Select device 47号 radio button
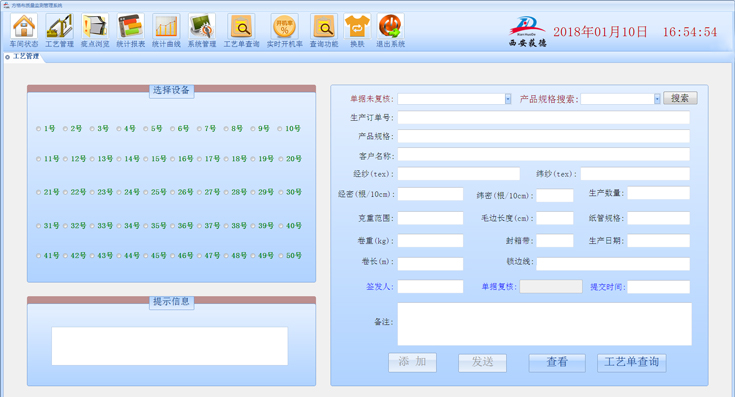 tap(199, 256)
